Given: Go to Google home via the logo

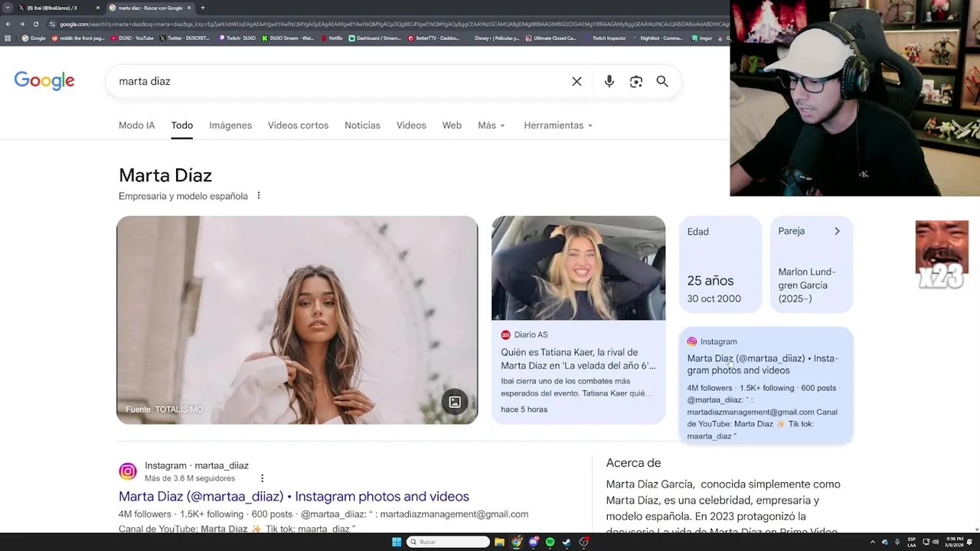Looking at the screenshot, I should 44,81.
